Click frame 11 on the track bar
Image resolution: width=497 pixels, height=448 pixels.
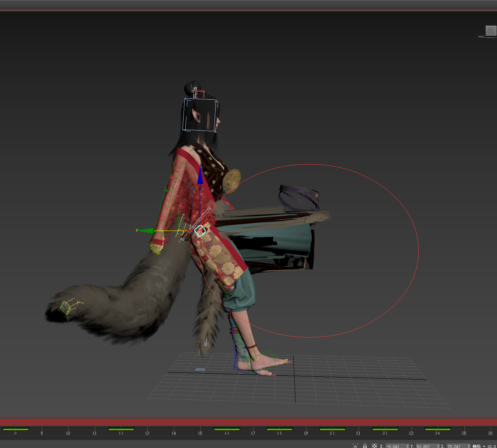click(x=94, y=433)
